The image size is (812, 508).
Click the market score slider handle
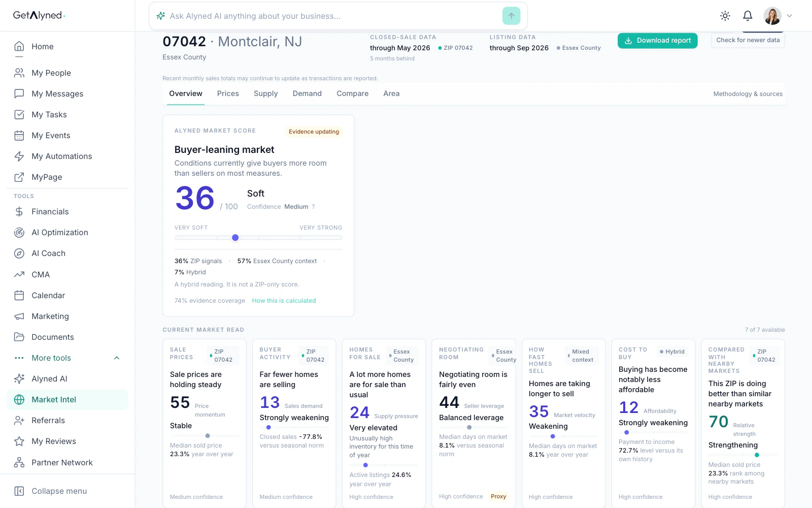[235, 238]
